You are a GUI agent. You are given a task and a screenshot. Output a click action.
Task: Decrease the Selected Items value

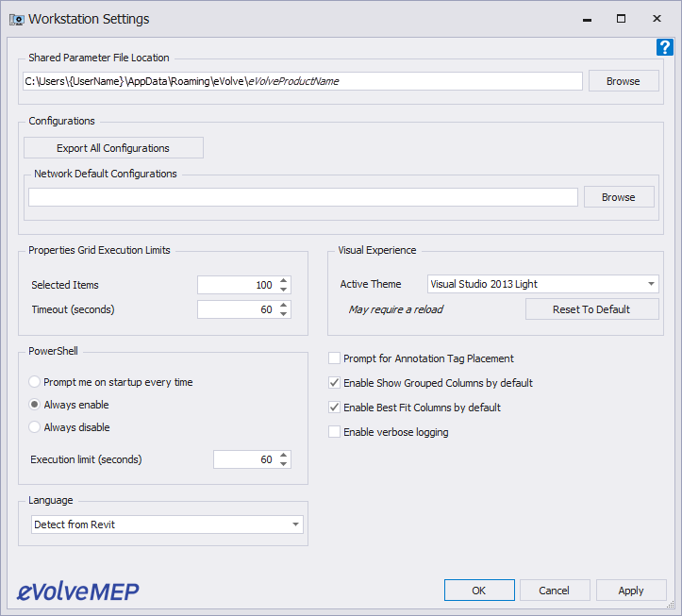pos(284,290)
